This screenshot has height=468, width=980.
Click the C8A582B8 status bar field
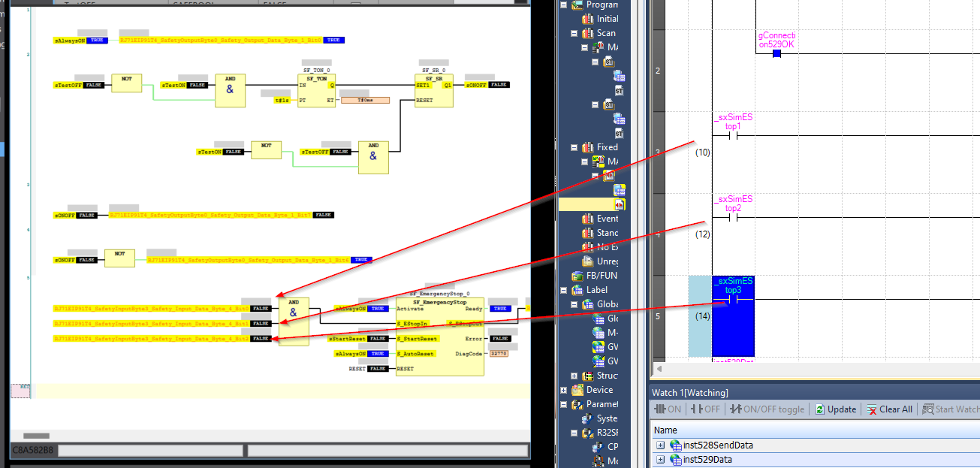[33, 451]
